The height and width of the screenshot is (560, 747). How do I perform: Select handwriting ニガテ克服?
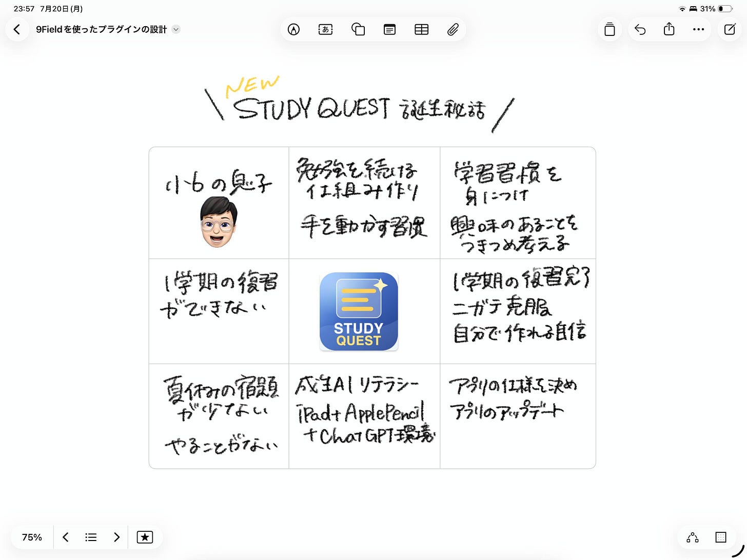pos(502,307)
